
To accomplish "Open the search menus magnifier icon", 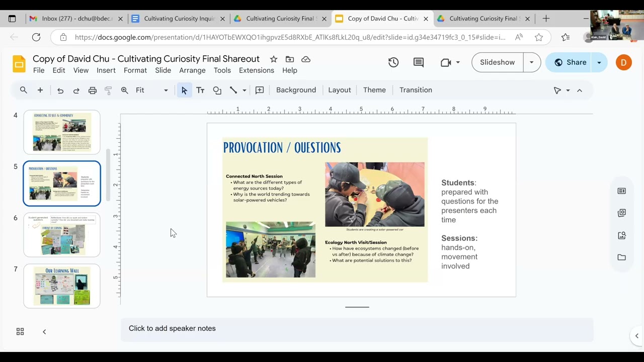I will point(24,90).
